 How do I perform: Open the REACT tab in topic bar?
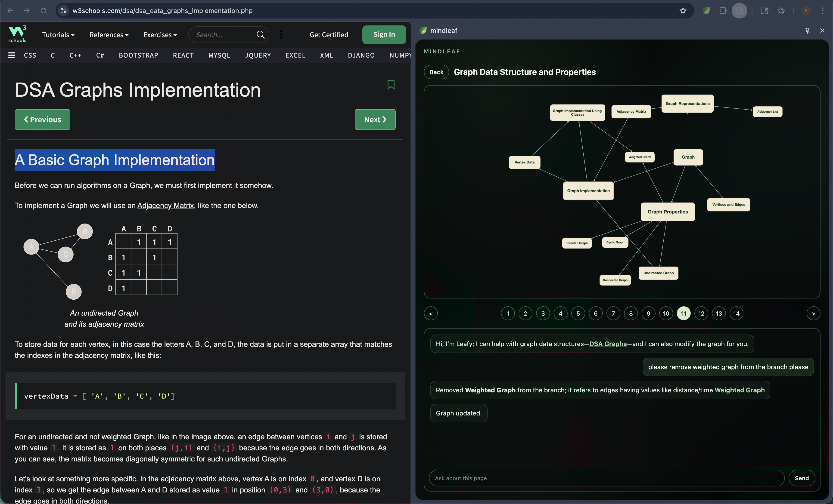[183, 55]
